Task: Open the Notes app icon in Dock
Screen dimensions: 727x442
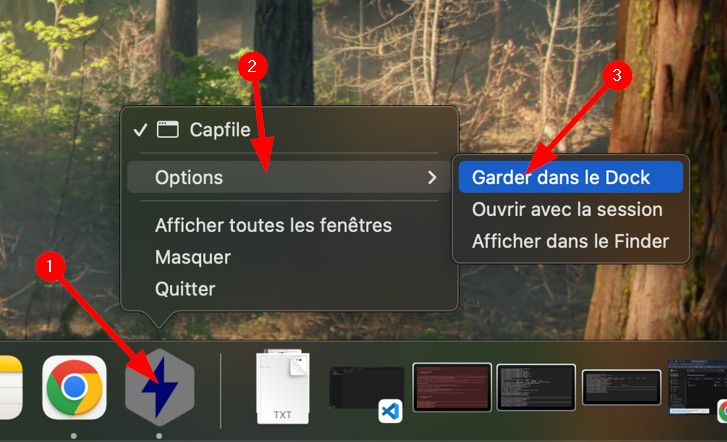Action: point(10,387)
